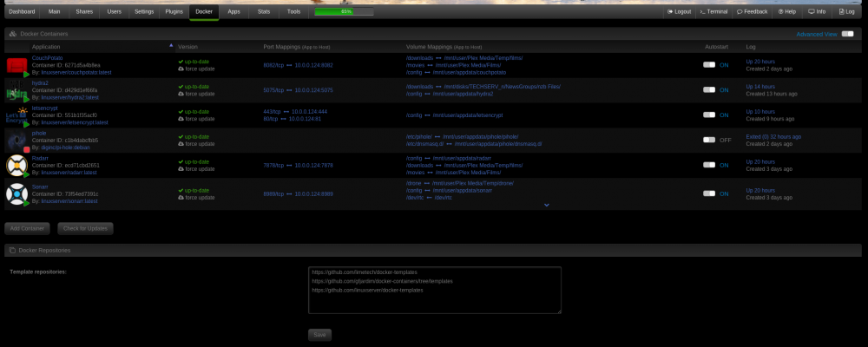Open the Stats tab
The width and height of the screenshot is (868, 347).
tap(264, 11)
